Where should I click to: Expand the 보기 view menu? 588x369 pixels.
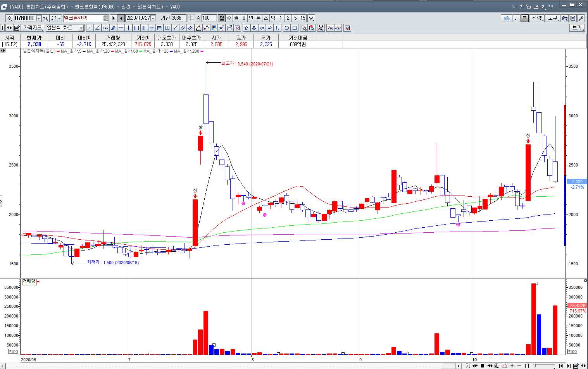click(x=577, y=28)
